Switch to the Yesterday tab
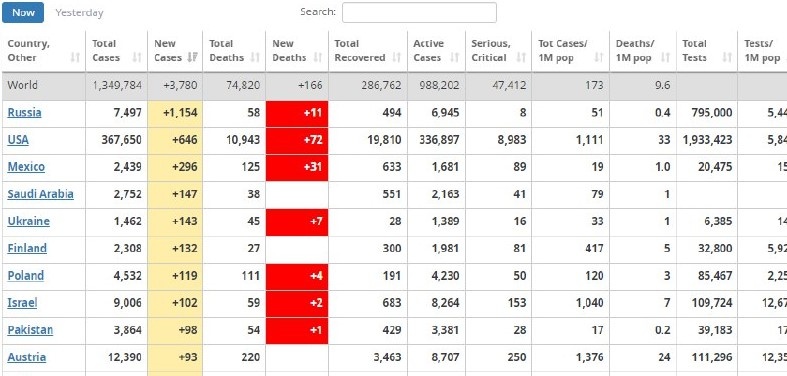Image resolution: width=787 pixels, height=376 pixels. [79, 13]
